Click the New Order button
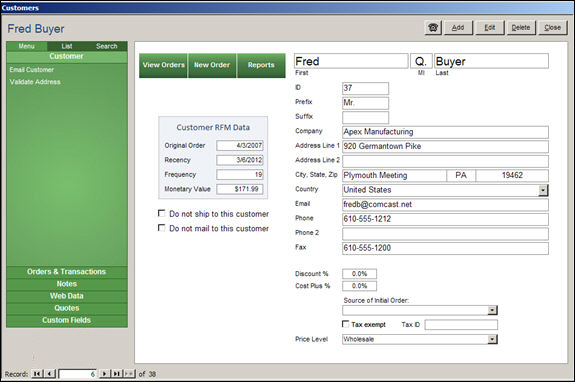The width and height of the screenshot is (575, 382). click(x=212, y=65)
